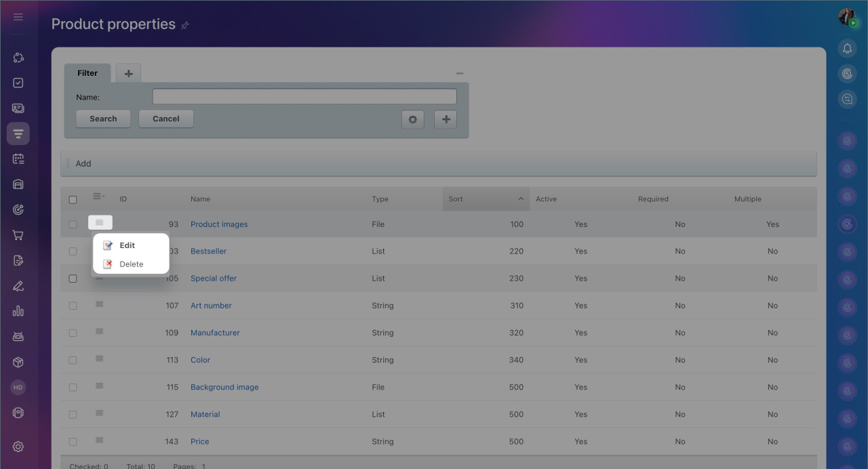
Task: Open the Background image property link
Action: point(224,387)
